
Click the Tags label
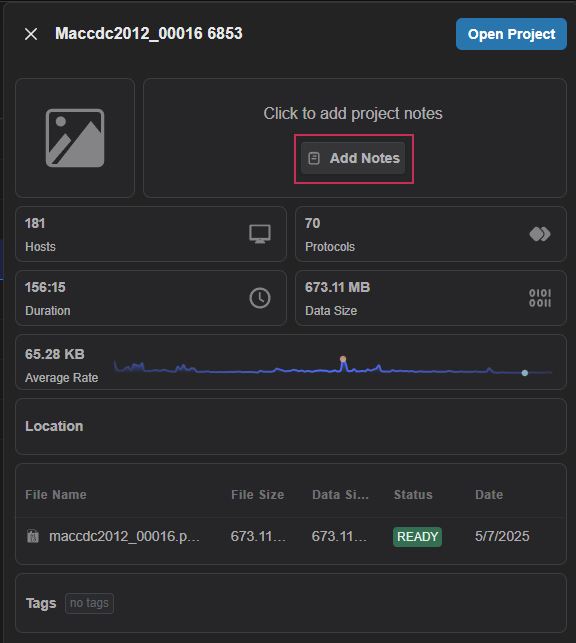pos(41,603)
